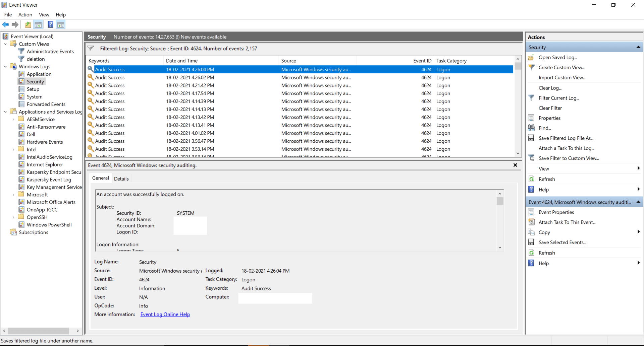Collapse the Custom Views tree node
The image size is (644, 346).
point(5,44)
